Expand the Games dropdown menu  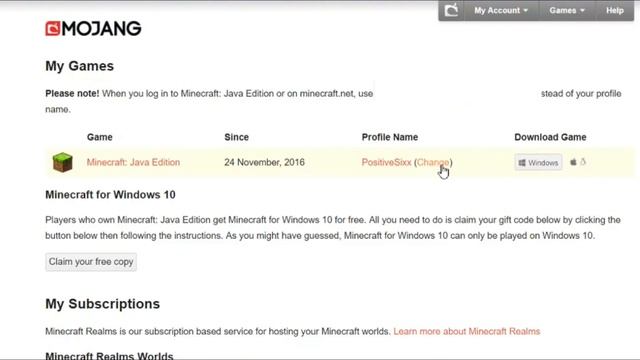pyautogui.click(x=567, y=11)
